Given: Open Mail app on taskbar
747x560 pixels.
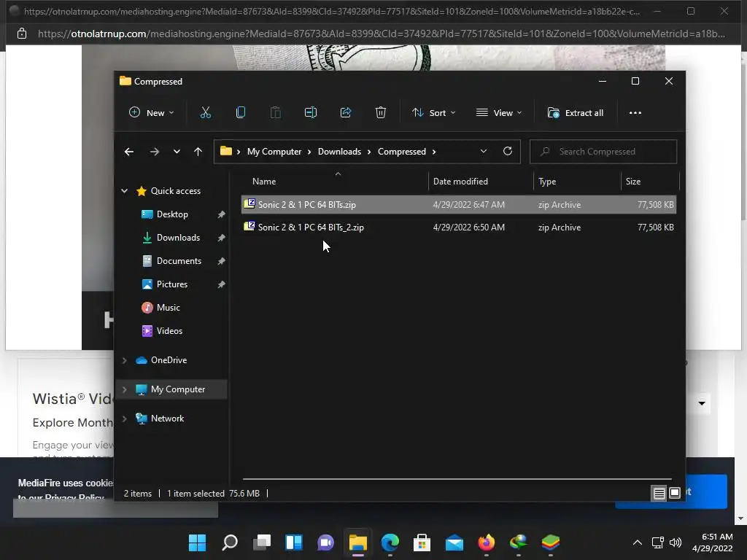Looking at the screenshot, I should tap(454, 542).
